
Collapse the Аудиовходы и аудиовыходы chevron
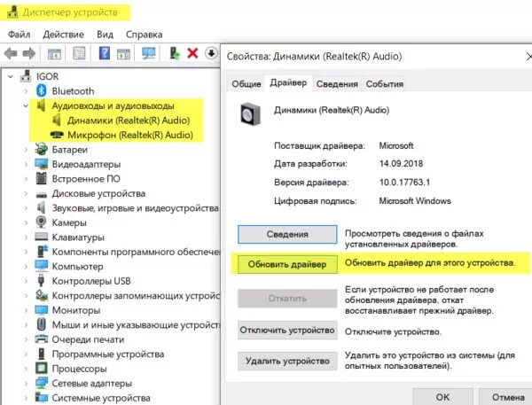(26, 105)
